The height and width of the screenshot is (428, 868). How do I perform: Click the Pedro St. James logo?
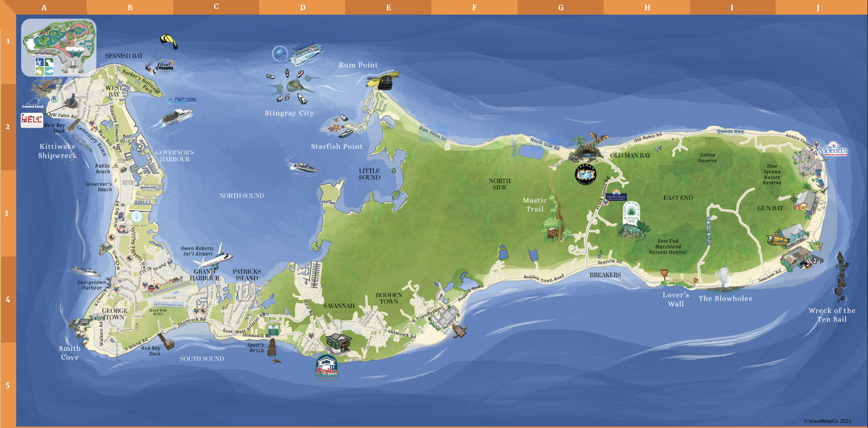pos(327,366)
